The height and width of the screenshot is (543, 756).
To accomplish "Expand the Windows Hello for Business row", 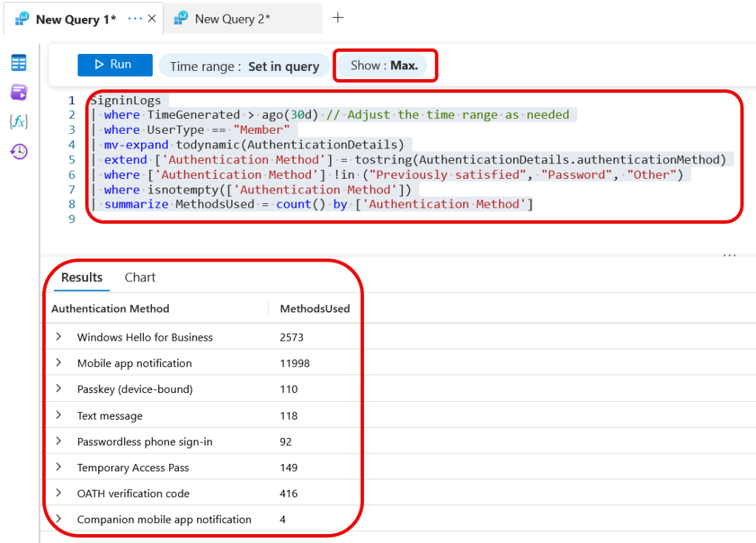I will click(x=59, y=336).
